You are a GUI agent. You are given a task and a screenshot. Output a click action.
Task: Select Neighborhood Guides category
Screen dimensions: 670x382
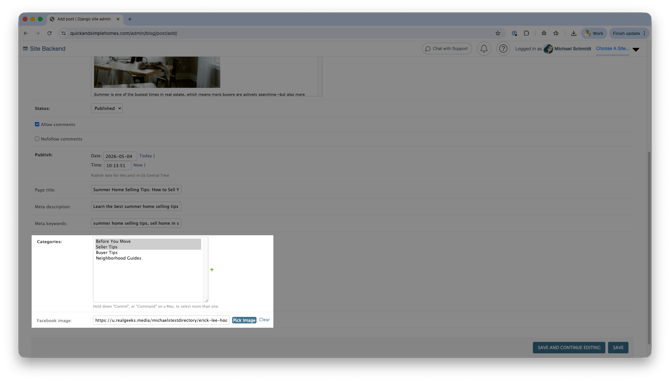coord(147,258)
